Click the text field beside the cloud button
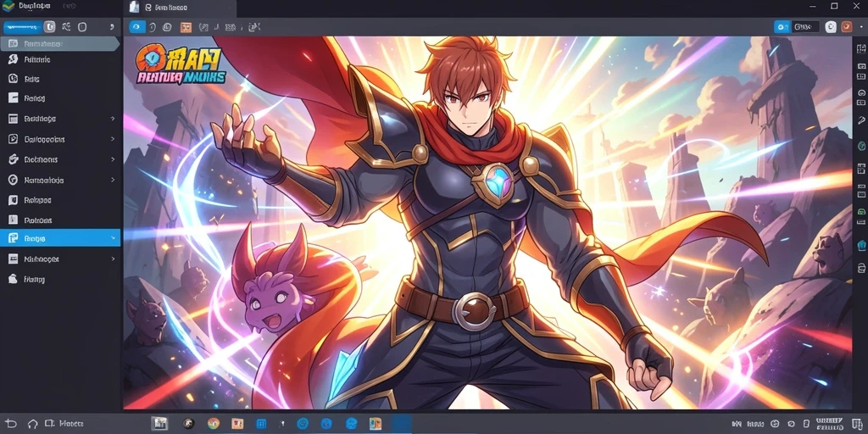This screenshot has width=868, height=434. (805, 26)
